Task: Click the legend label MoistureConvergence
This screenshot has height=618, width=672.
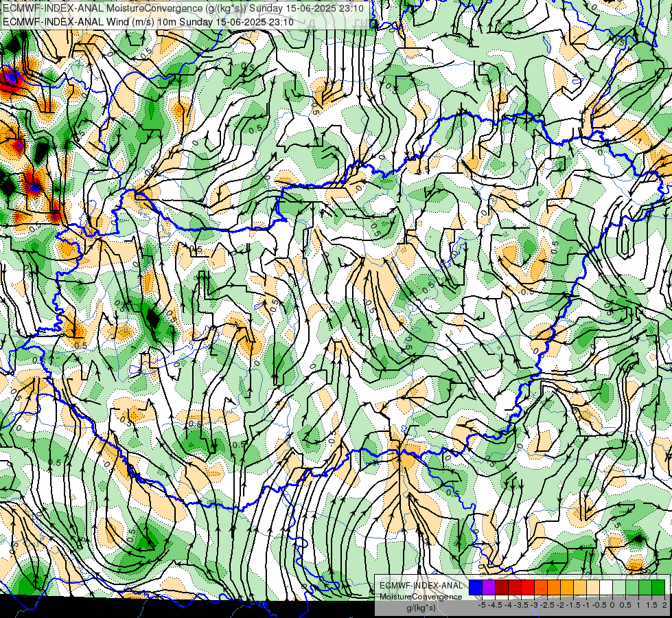Action: coord(421,597)
